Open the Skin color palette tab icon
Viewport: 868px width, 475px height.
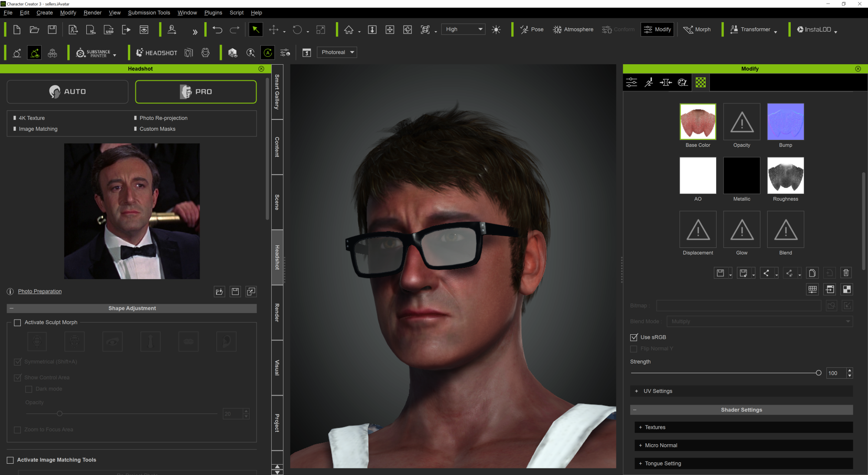click(683, 82)
